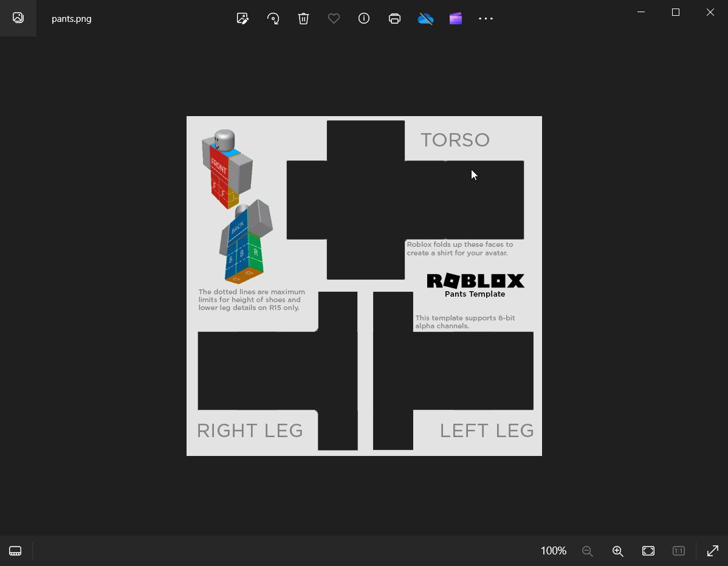Image resolution: width=728 pixels, height=566 pixels.
Task: Minimize the Photos window
Action: 641,12
